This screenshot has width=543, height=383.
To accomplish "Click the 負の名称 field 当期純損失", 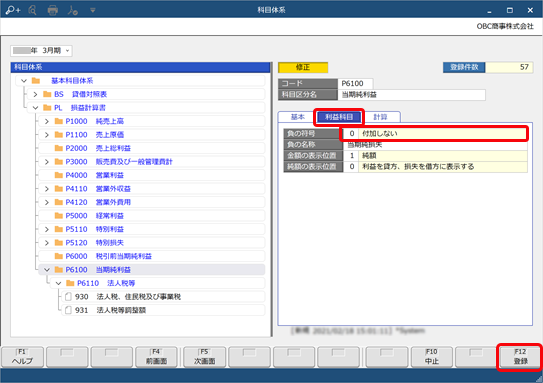I will [435, 145].
